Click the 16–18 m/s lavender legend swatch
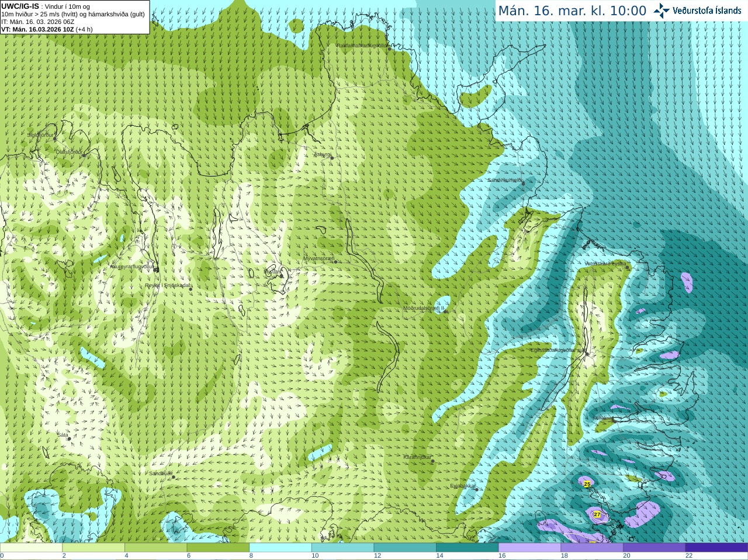 (529, 548)
